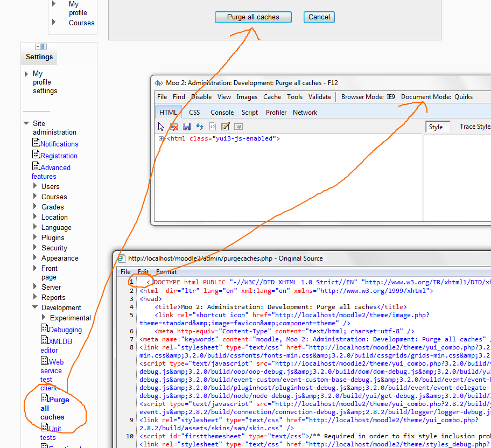
Task: Click the Location tree item
Action: [x=54, y=218]
